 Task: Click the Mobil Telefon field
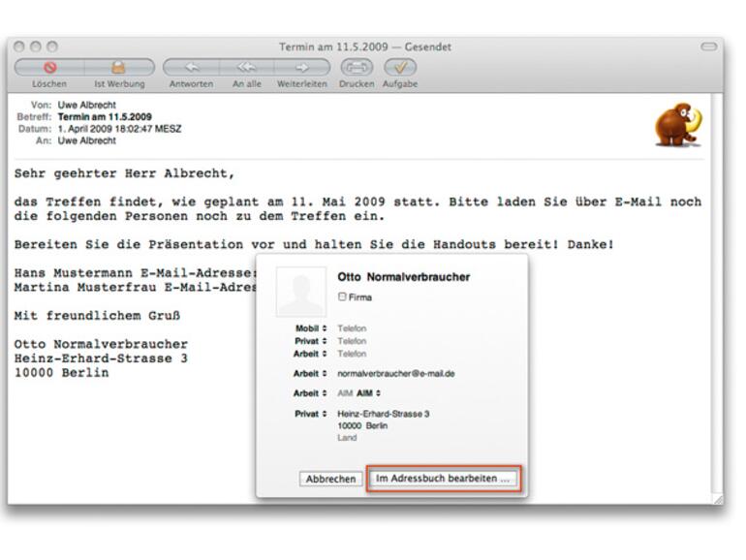click(x=352, y=328)
